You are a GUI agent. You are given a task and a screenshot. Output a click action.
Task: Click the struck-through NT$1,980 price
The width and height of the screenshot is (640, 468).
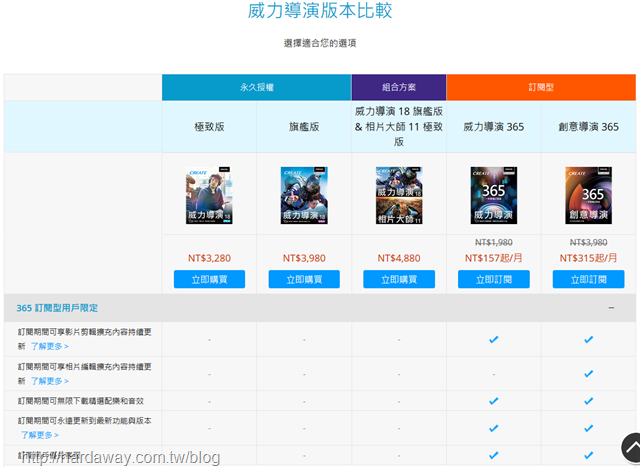[x=493, y=243]
